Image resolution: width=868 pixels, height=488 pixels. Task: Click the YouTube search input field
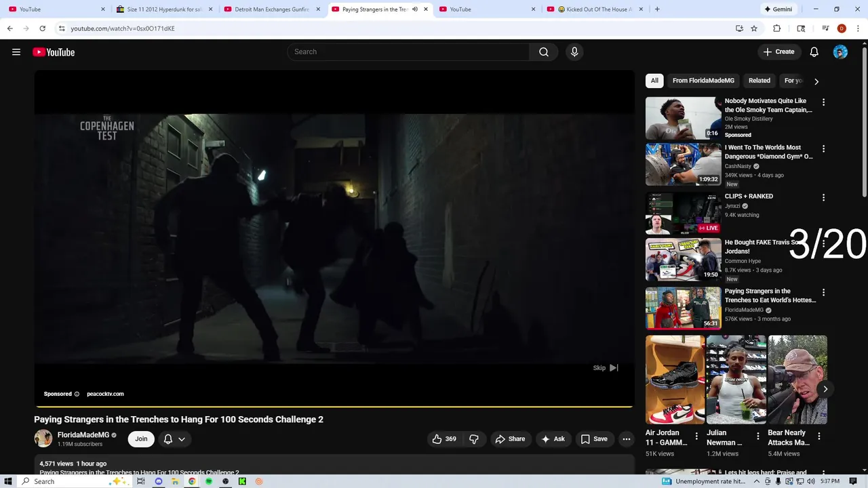click(x=408, y=52)
